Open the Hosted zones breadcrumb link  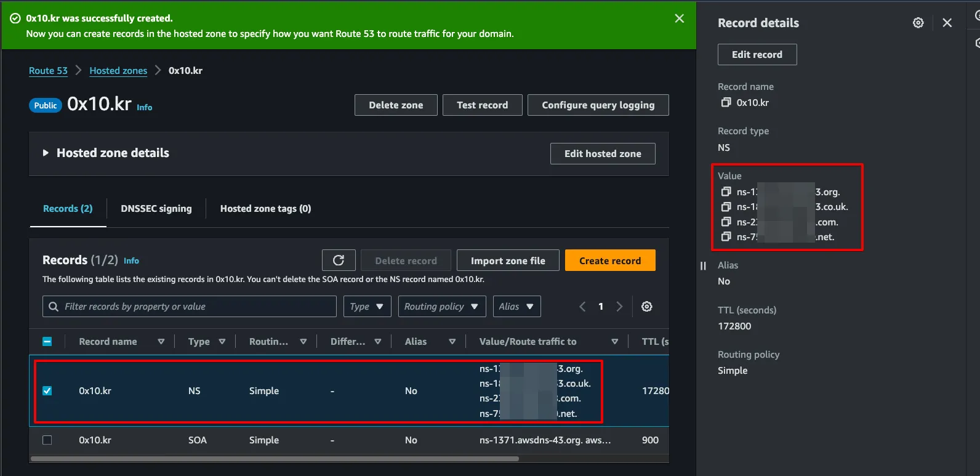click(118, 71)
